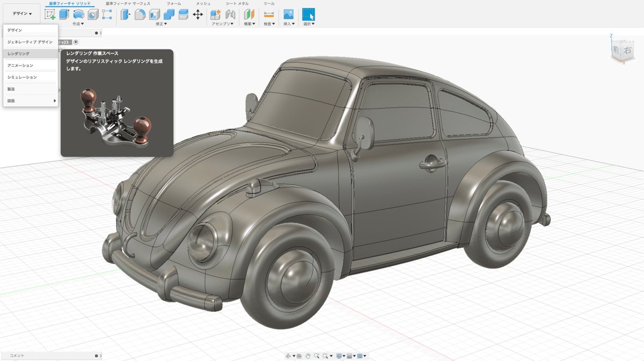Select the Extrude tool icon
644x361 pixels.
64,15
